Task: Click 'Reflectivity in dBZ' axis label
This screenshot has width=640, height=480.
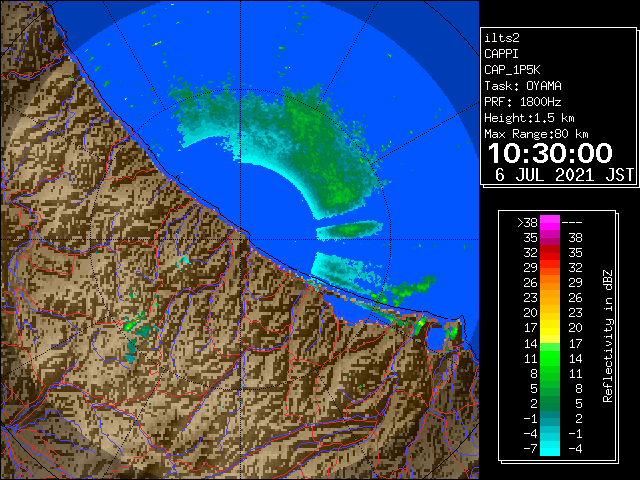Action: tap(608, 336)
